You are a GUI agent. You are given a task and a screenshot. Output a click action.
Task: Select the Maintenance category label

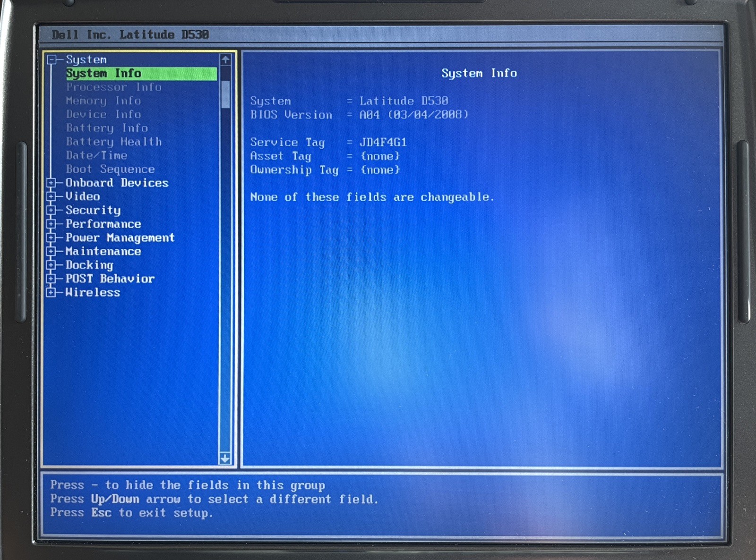tap(103, 251)
